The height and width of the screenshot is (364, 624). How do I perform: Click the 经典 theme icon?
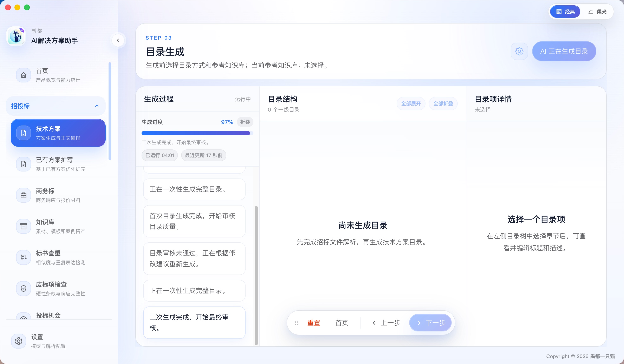click(559, 12)
